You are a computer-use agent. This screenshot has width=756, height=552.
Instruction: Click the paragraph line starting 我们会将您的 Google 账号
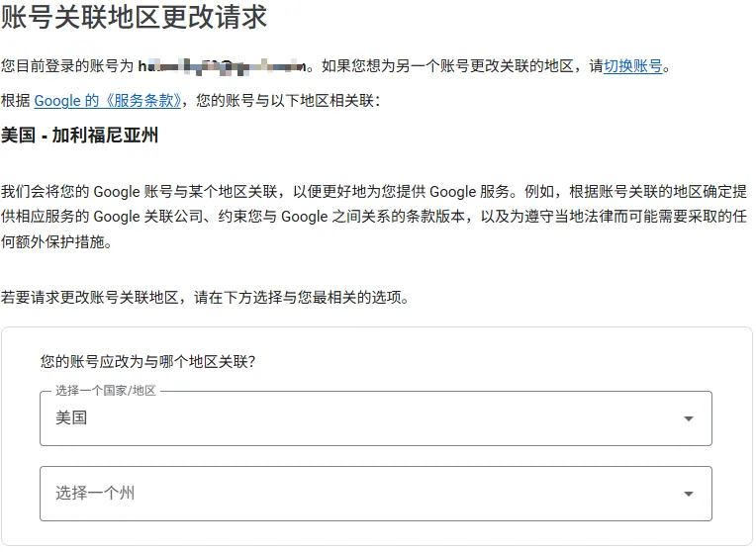tap(374, 191)
